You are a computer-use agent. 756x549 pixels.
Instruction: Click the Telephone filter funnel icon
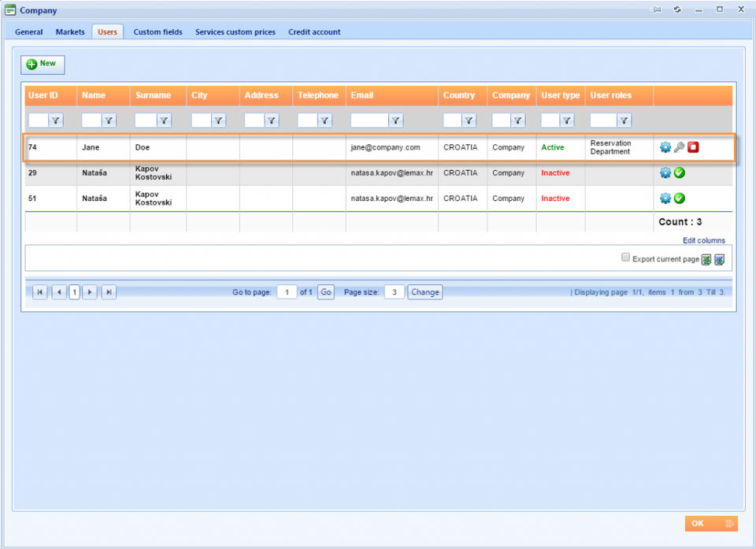(324, 121)
